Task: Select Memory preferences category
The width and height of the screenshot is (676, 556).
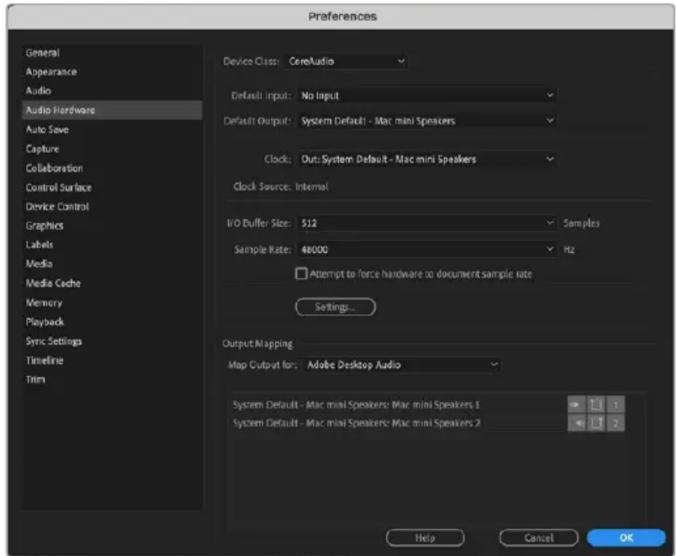Action: (x=112, y=303)
